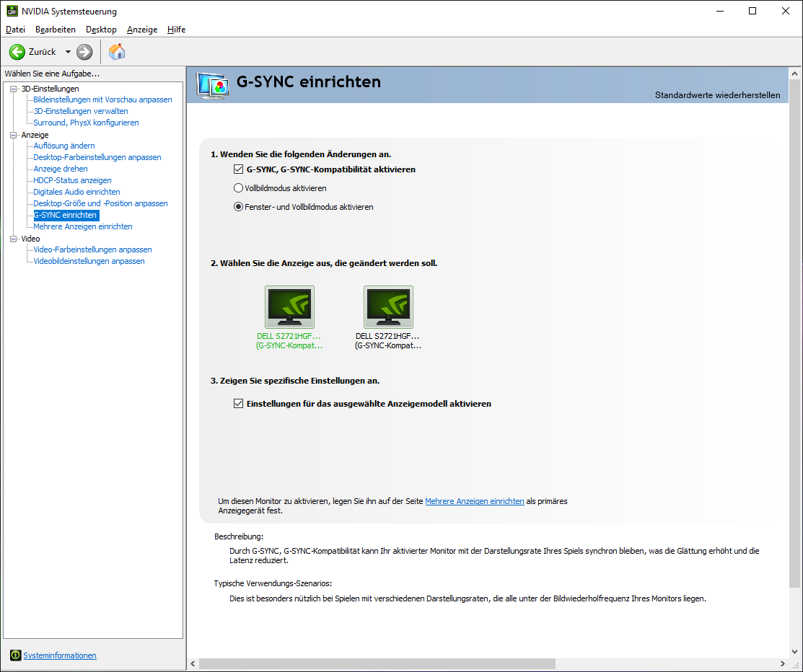Open Bildeinstellungen mit Vorschau anpassen

click(103, 100)
